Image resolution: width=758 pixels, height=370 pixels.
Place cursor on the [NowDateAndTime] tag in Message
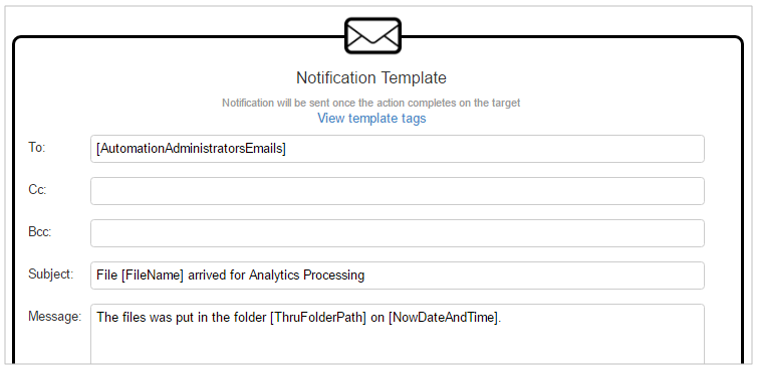click(x=443, y=318)
